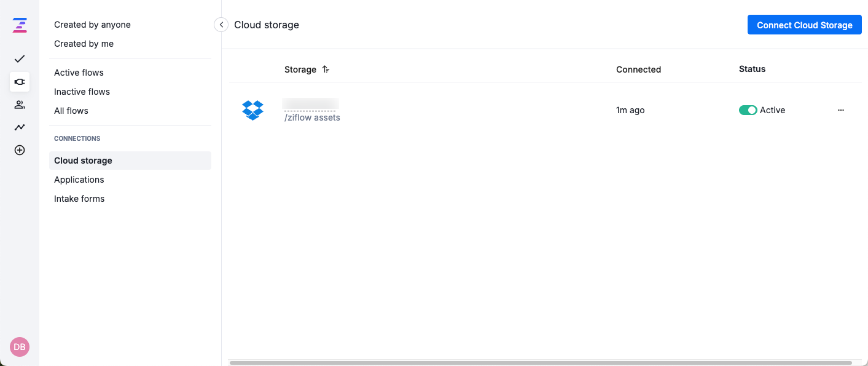
Task: Open the Intake forms section
Action: [79, 199]
